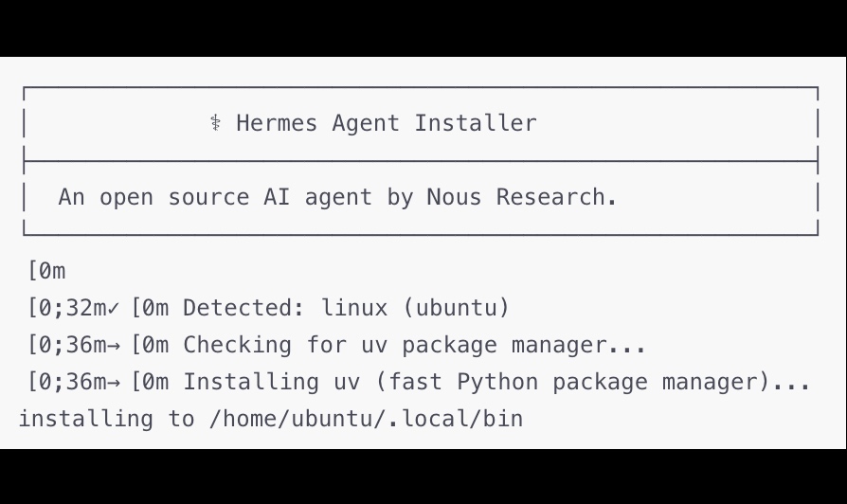
Task: Click the [0;36m code on the Installing line
Action: (67, 382)
